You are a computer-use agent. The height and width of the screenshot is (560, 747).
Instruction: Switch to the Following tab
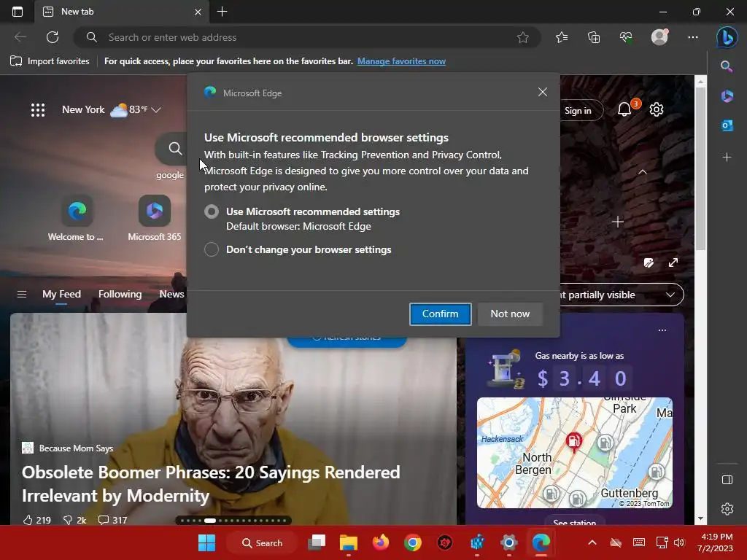[x=120, y=295]
